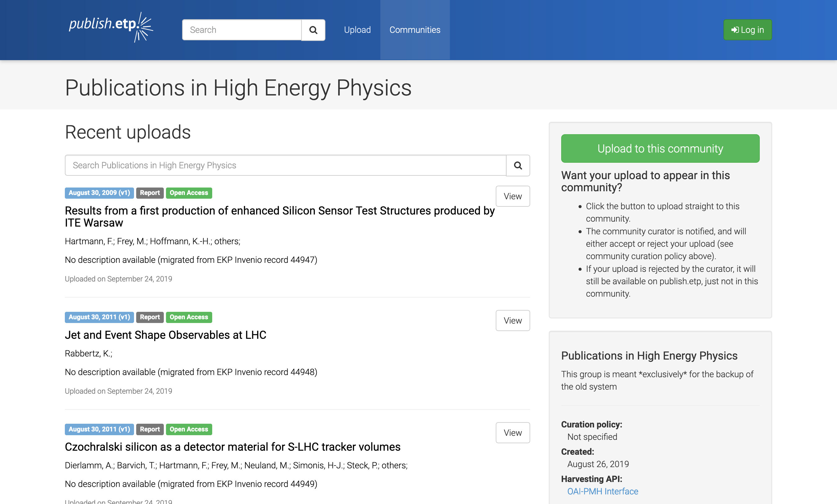Click the community search magnifier button

[x=518, y=165]
